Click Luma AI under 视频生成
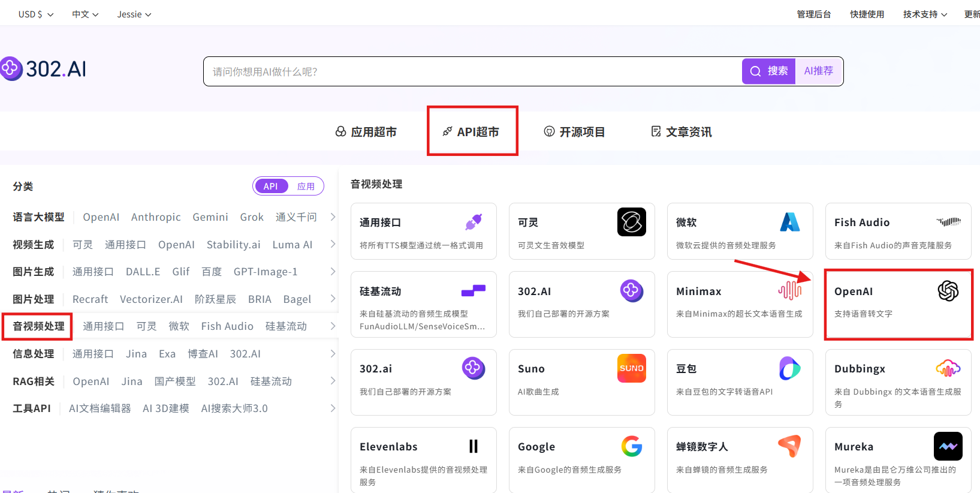The image size is (980, 493). pyautogui.click(x=293, y=245)
